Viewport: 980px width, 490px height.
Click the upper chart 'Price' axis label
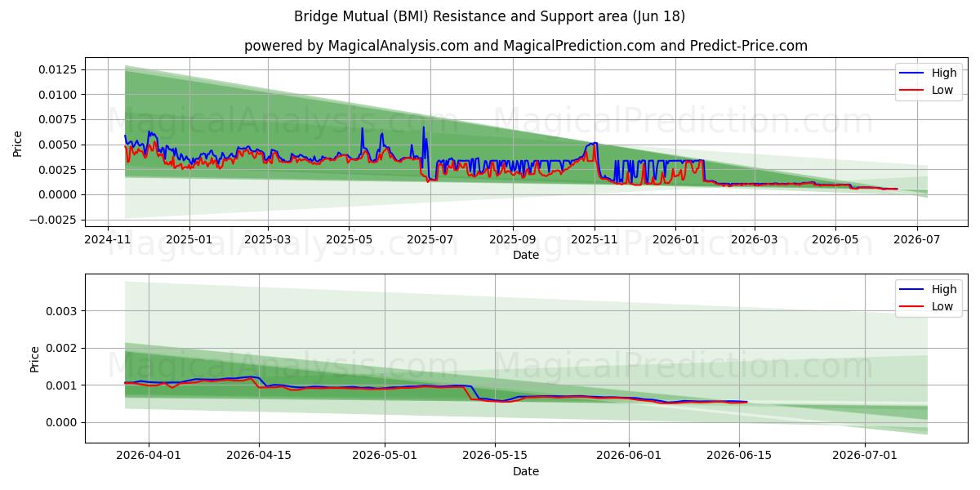[18, 143]
